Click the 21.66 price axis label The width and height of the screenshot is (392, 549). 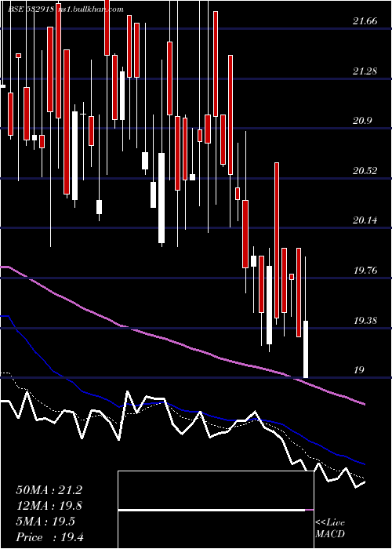click(x=365, y=21)
